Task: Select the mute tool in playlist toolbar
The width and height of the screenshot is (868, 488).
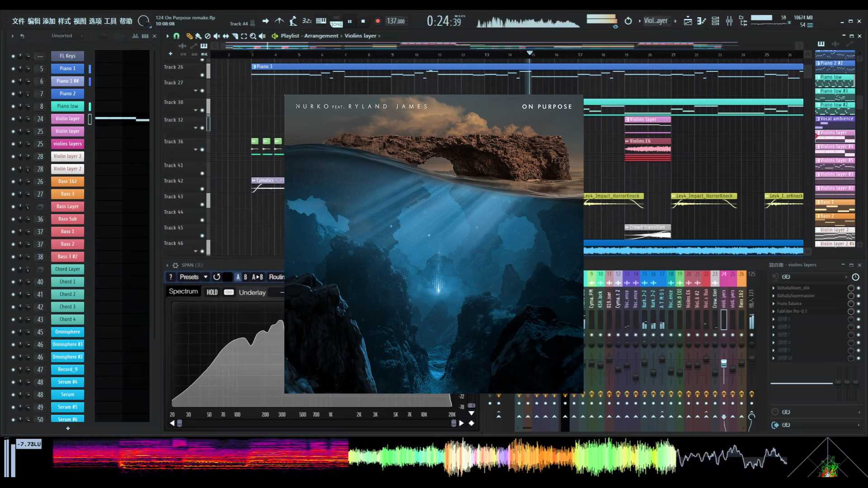Action: click(217, 36)
